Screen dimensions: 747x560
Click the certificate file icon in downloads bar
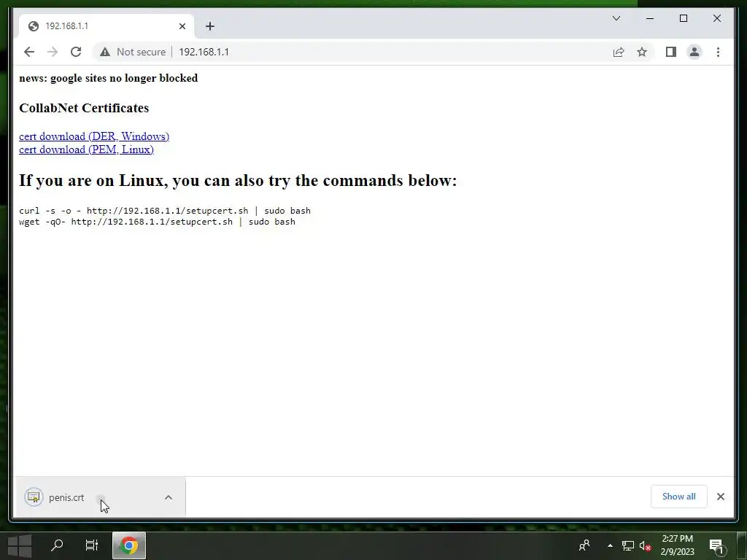34,497
